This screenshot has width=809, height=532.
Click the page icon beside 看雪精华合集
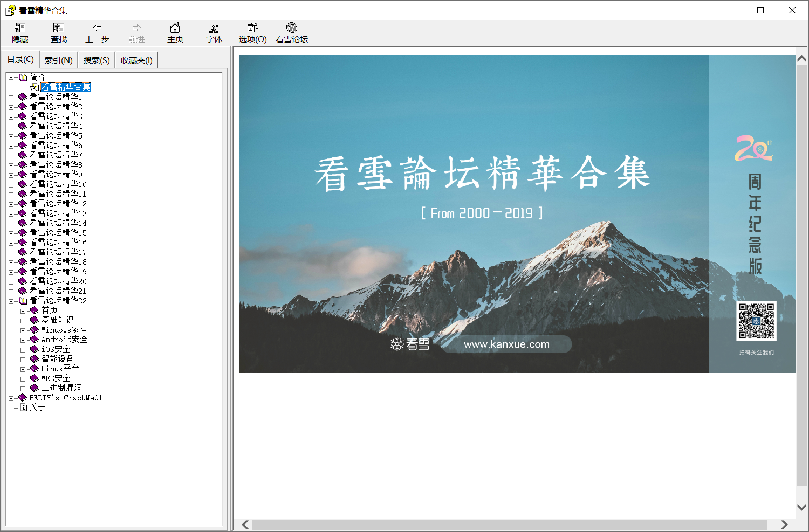(35, 87)
